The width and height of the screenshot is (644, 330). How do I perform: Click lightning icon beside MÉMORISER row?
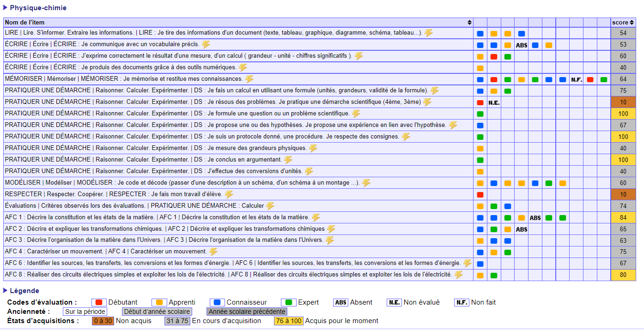coord(249,79)
